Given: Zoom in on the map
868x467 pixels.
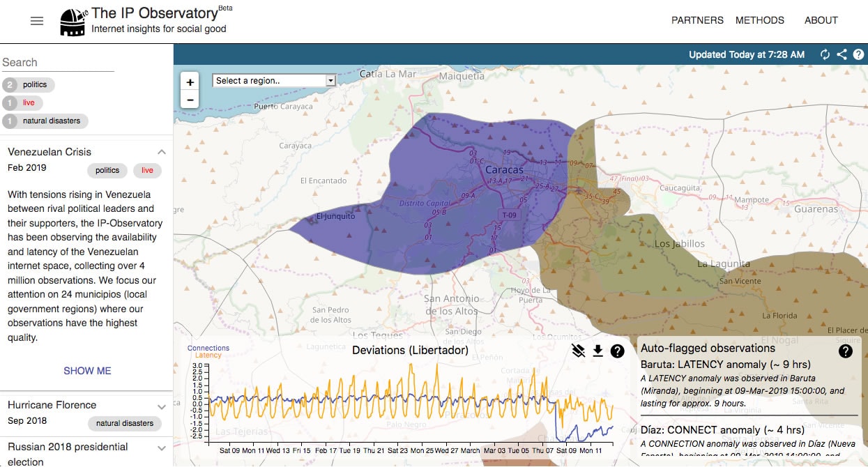Looking at the screenshot, I should point(190,82).
